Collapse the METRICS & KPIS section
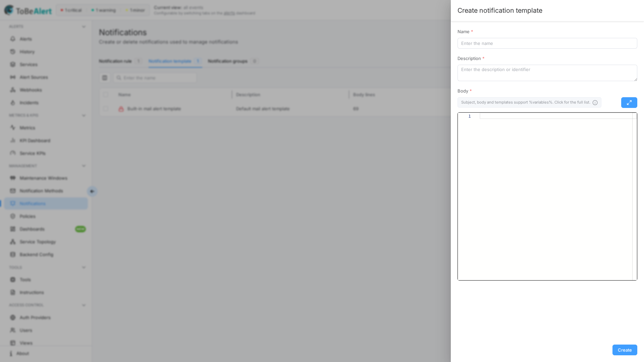Screen dimensions: 644x362 (x=84, y=116)
